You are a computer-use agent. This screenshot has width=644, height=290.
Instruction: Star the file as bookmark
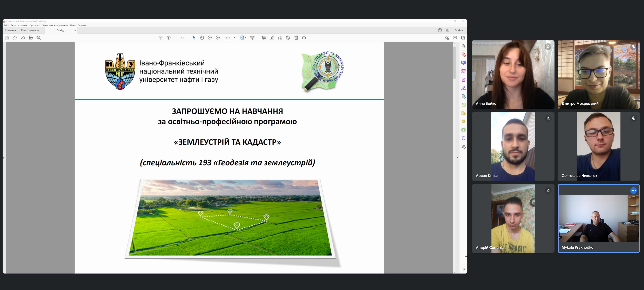click(15, 38)
